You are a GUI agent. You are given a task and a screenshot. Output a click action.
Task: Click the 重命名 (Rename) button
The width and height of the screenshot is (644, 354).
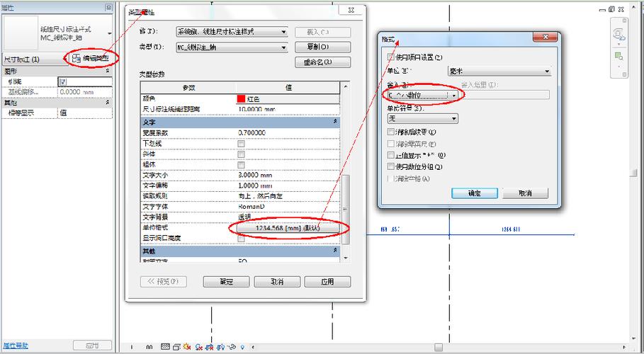point(323,62)
